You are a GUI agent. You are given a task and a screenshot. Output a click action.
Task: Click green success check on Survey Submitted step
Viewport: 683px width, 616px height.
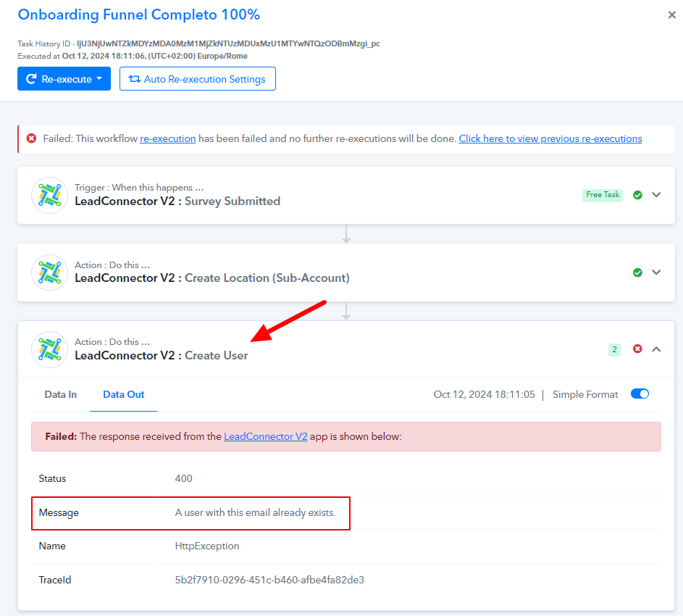[x=637, y=195]
